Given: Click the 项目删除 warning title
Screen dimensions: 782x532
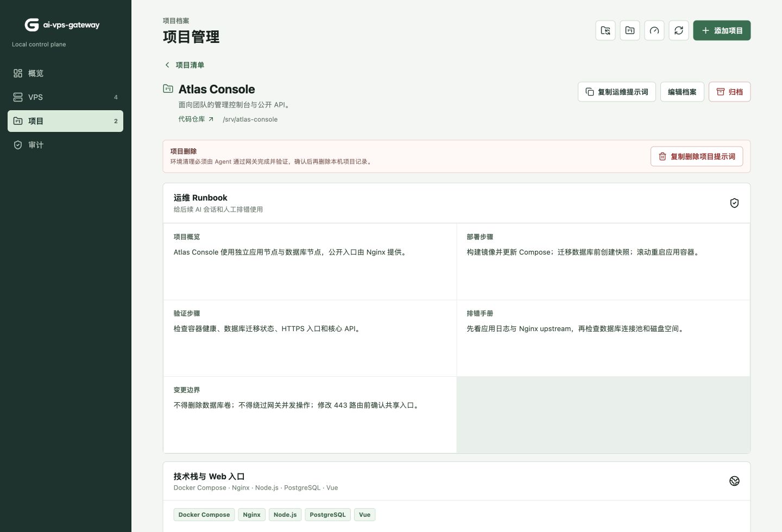Looking at the screenshot, I should [184, 151].
